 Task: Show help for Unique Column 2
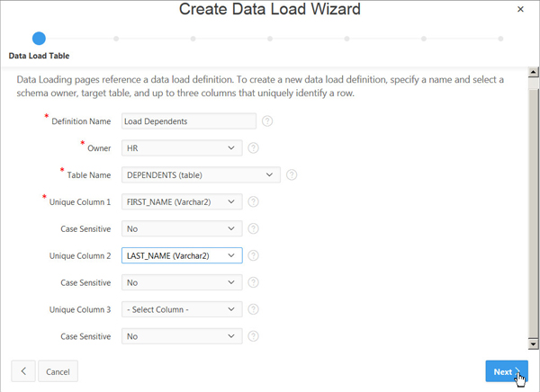[254, 255]
